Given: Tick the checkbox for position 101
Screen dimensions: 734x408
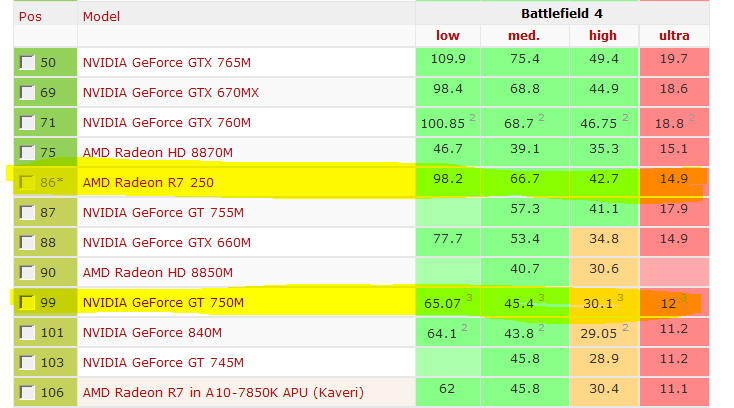Looking at the screenshot, I should click(x=27, y=332).
